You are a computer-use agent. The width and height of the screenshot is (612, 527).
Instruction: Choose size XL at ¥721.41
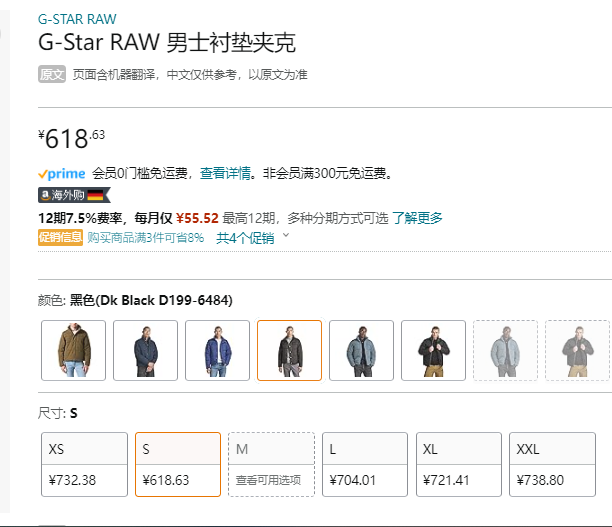pyautogui.click(x=459, y=464)
